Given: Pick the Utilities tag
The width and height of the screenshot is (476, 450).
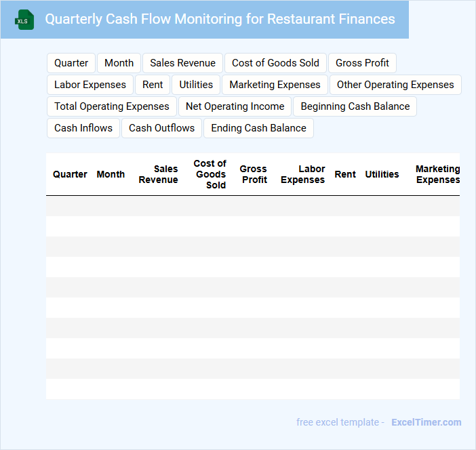Looking at the screenshot, I should 196,85.
